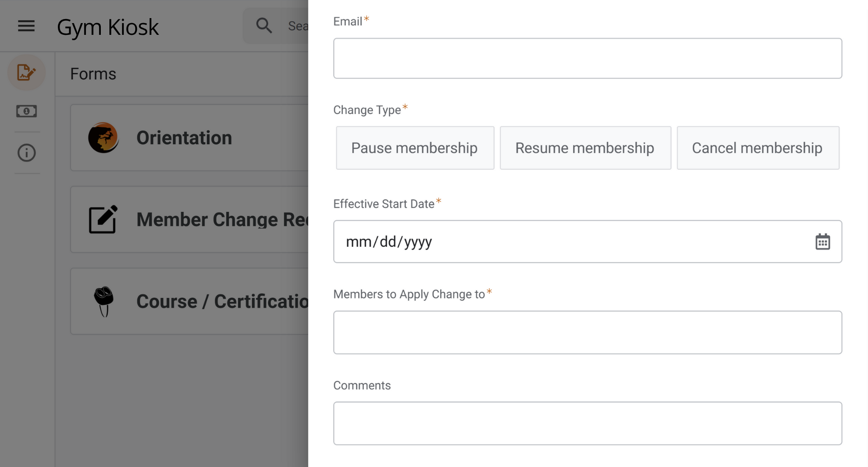Viewport: 868px width, 467px height.
Task: Click the Gym Kiosk app title
Action: click(108, 27)
